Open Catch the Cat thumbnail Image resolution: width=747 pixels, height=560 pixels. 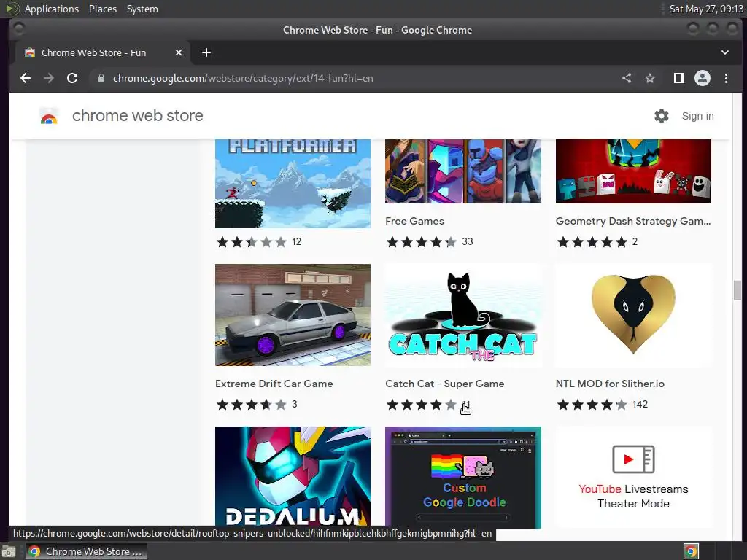[463, 315]
